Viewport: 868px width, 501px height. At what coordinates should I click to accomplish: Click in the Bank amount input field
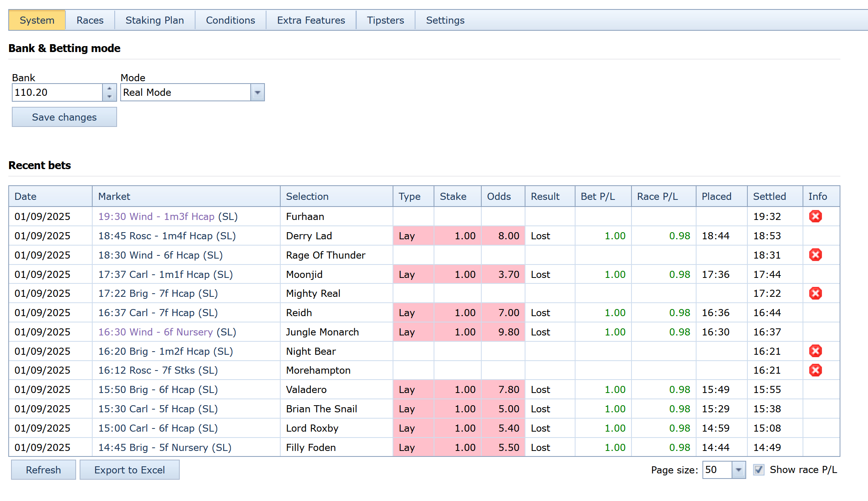[x=58, y=93]
